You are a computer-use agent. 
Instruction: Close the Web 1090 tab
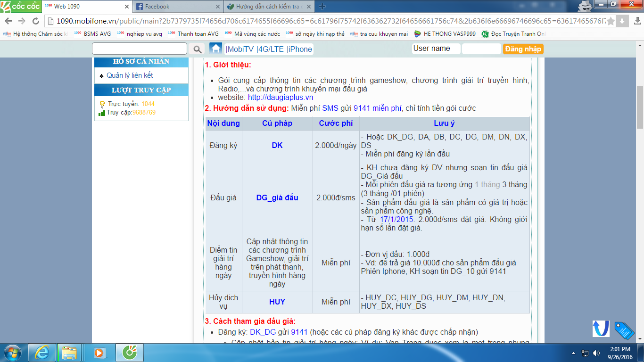tap(126, 7)
